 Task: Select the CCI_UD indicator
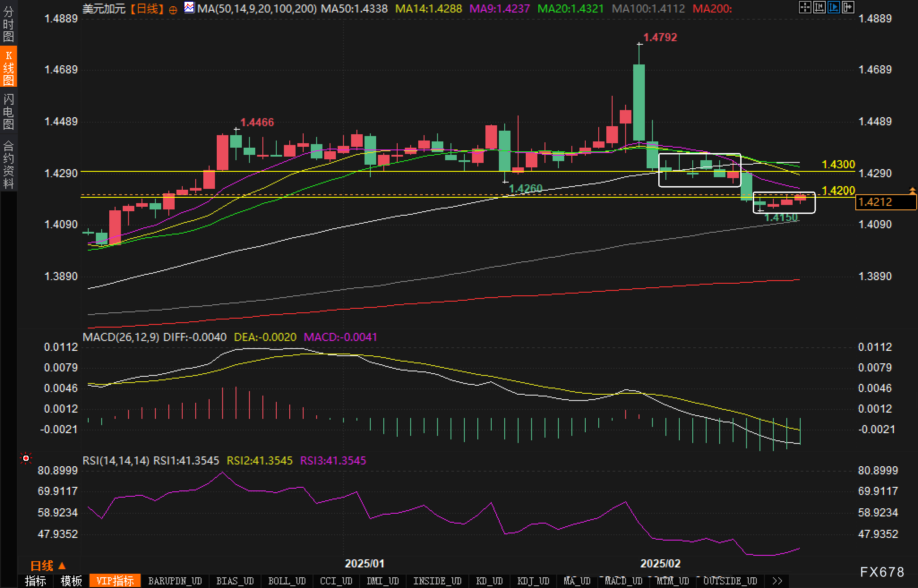pyautogui.click(x=336, y=581)
